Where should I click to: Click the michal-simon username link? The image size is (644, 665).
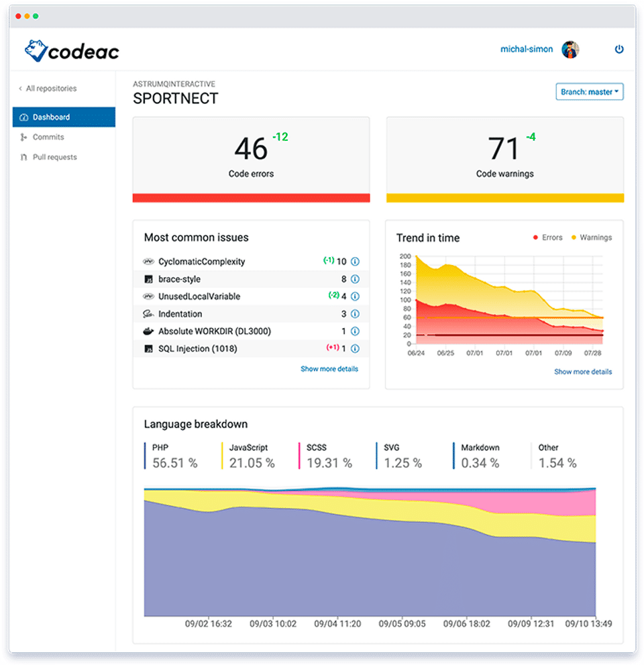click(527, 49)
